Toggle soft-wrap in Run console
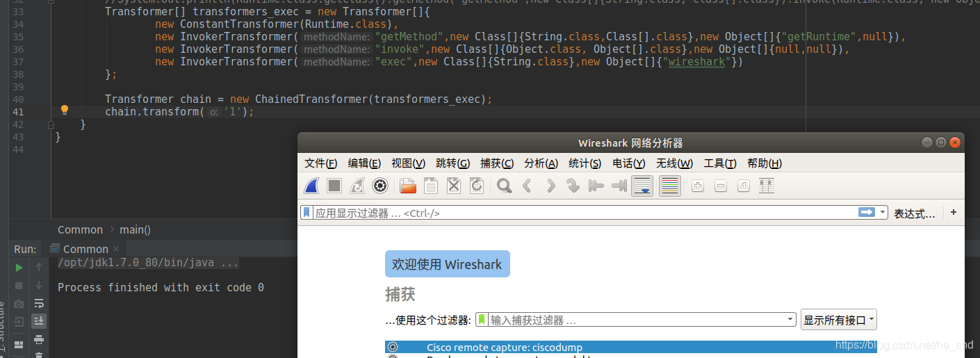980x358 pixels. click(x=39, y=304)
